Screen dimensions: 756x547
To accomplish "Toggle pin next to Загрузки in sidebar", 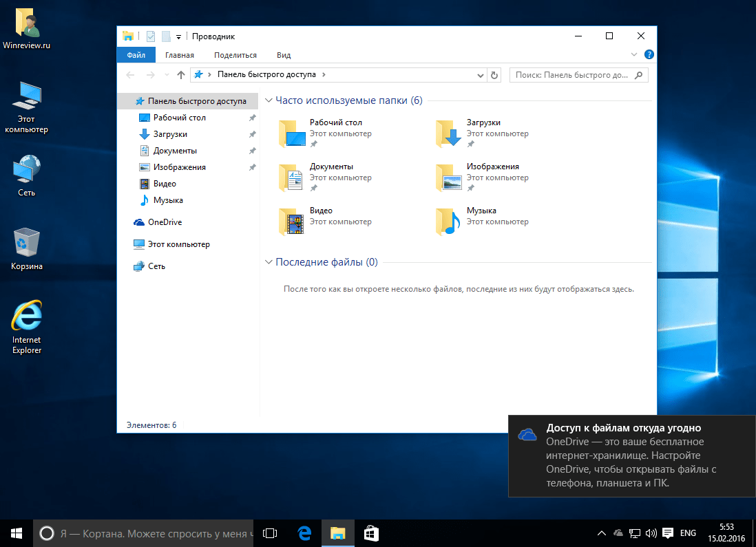I will point(252,134).
